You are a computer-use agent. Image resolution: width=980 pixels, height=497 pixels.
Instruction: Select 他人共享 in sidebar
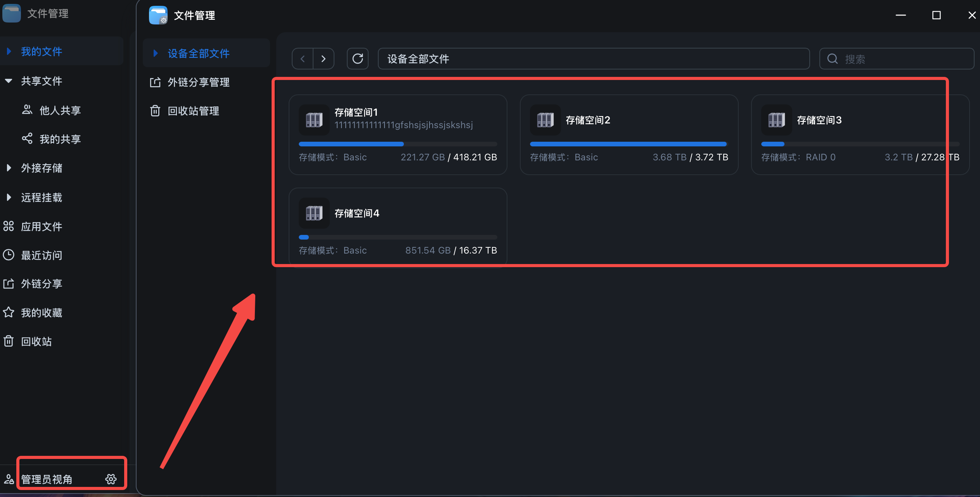(60, 110)
